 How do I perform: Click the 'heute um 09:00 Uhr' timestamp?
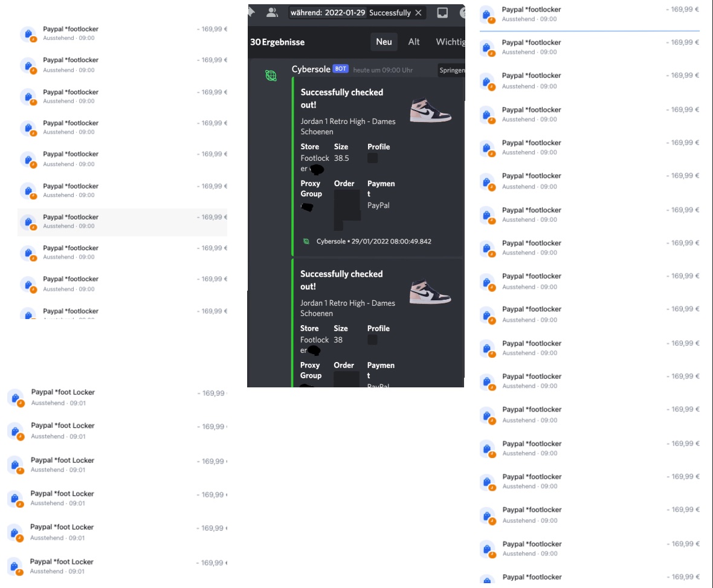[x=383, y=70]
